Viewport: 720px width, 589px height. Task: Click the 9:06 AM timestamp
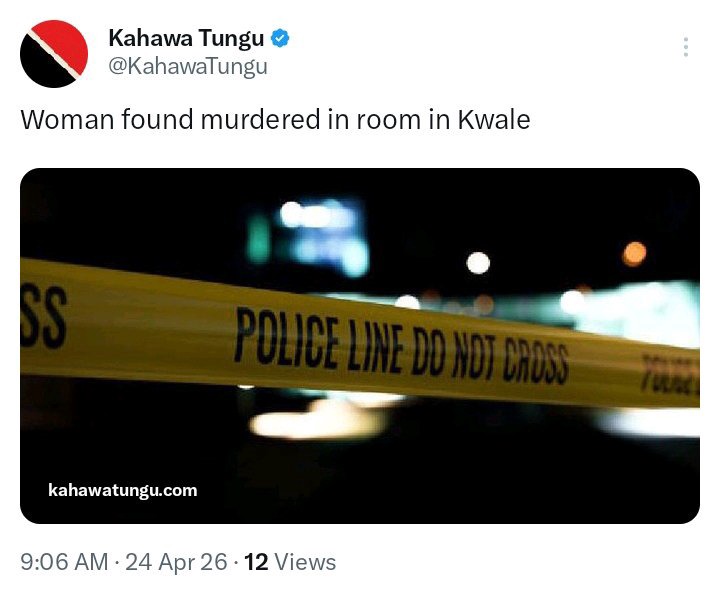click(x=64, y=562)
